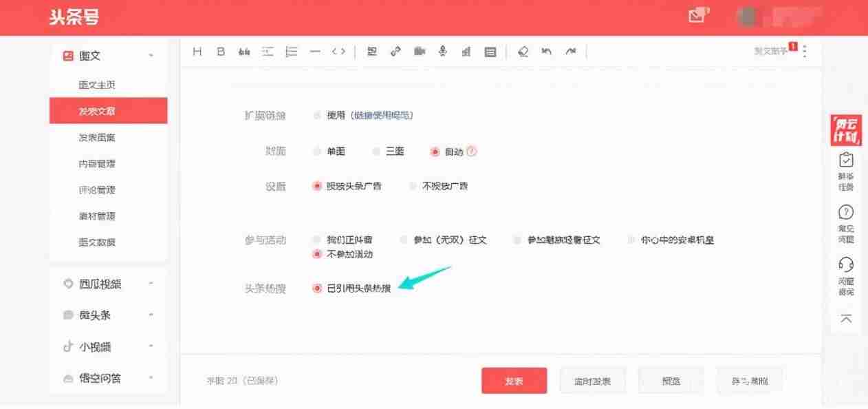Open 发表文章 in sidebar
The width and height of the screenshot is (868, 409).
click(108, 111)
